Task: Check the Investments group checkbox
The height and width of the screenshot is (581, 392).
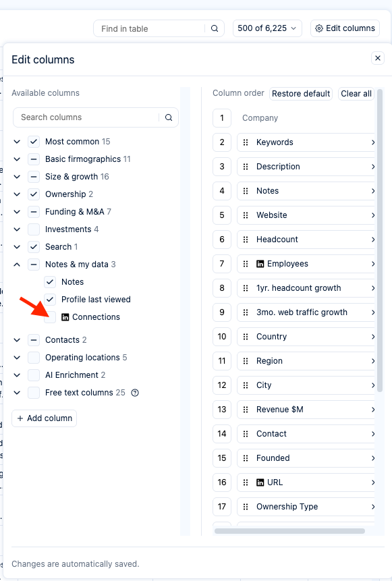Action: [x=34, y=229]
